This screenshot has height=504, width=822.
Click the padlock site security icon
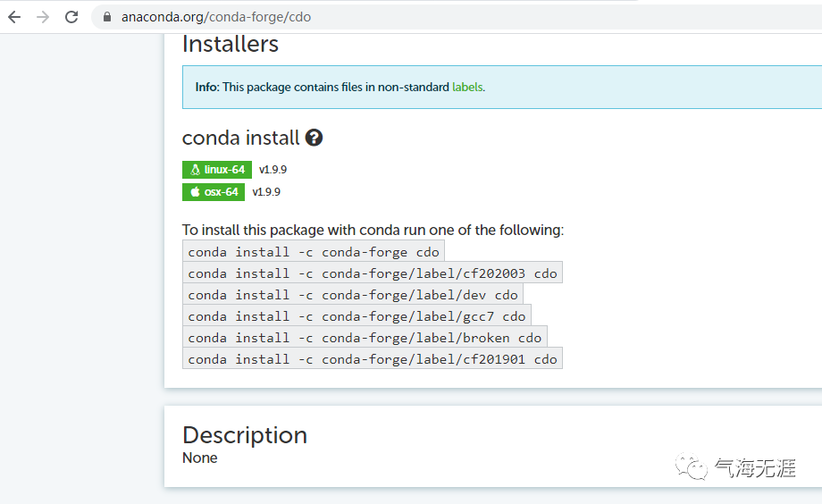107,17
